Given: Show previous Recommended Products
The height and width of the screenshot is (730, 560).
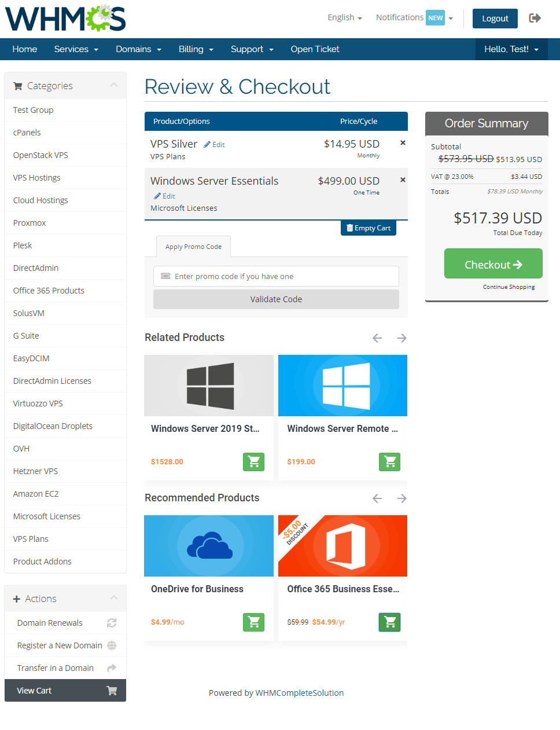Looking at the screenshot, I should tap(377, 498).
